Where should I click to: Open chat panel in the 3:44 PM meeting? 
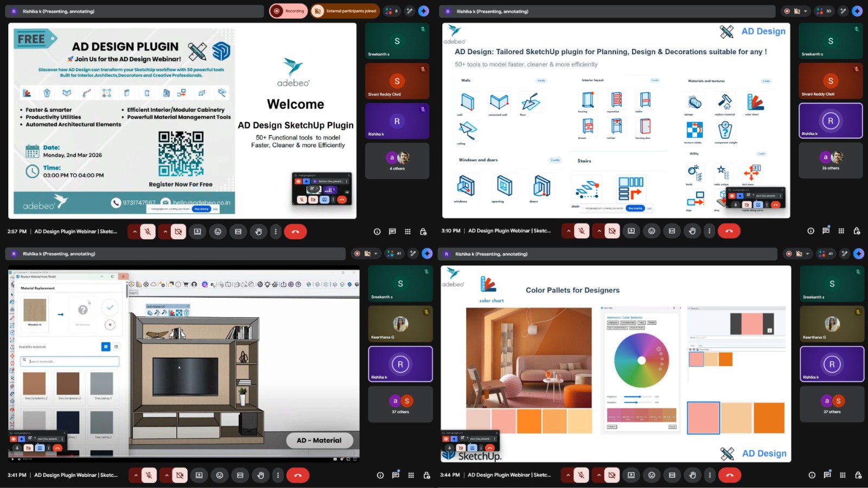(x=827, y=475)
